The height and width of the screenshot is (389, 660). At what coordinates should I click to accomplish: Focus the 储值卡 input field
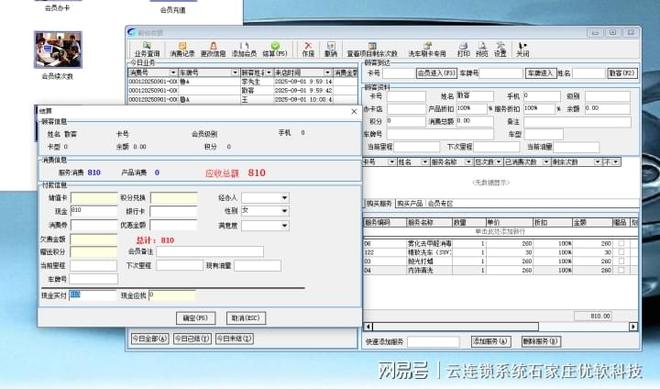[94, 198]
